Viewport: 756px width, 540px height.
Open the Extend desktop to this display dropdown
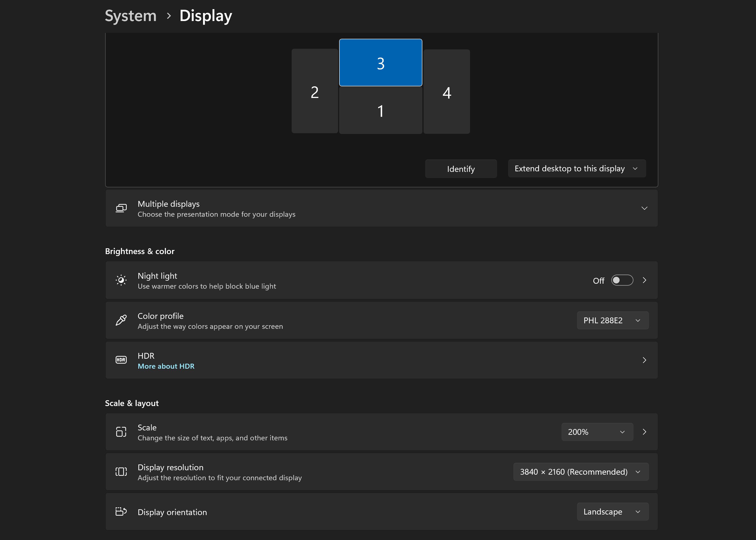576,168
